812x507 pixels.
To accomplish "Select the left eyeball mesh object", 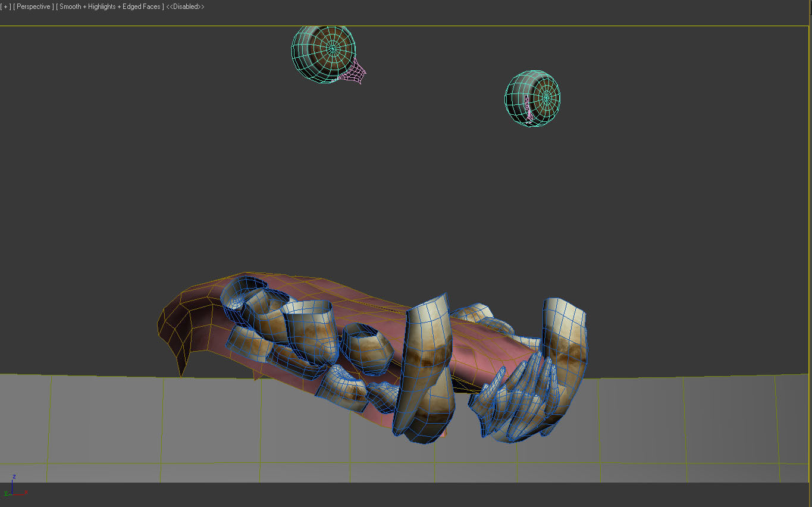I will 324,54.
